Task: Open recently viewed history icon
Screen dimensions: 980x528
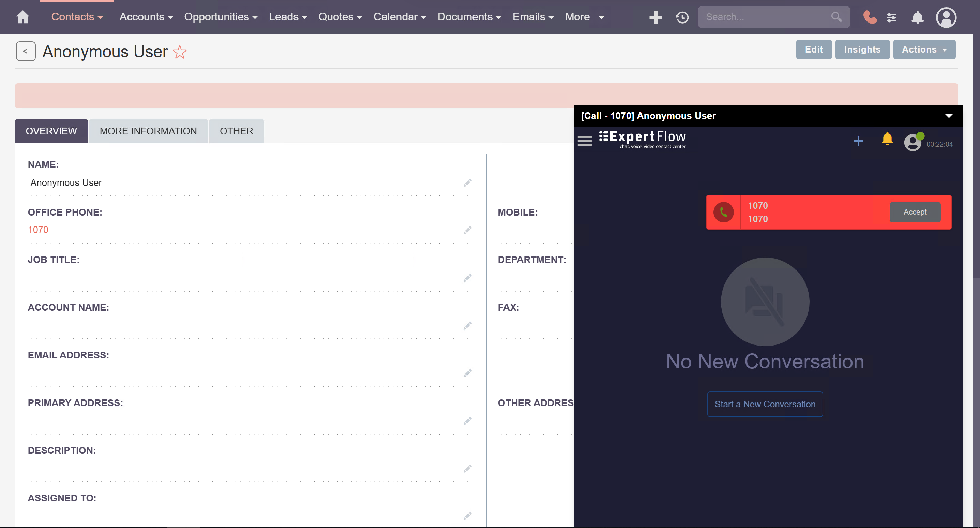Action: 682,17
